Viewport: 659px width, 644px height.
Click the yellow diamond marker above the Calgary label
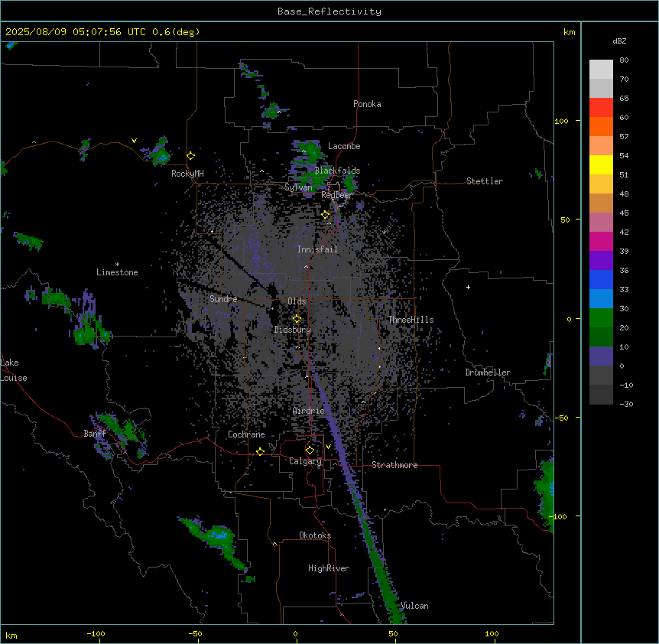point(310,450)
